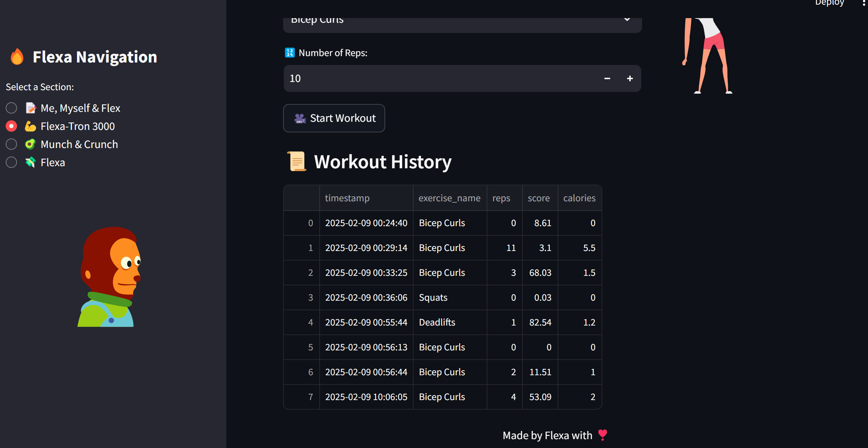Image resolution: width=868 pixels, height=448 pixels.
Task: Click the scroll icon beside Workout History
Action: 297,162
